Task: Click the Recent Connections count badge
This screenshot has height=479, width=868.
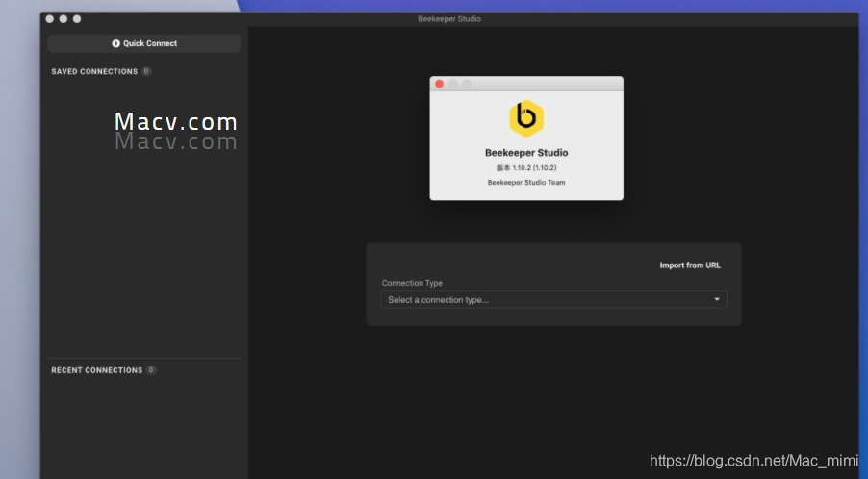Action: point(151,370)
